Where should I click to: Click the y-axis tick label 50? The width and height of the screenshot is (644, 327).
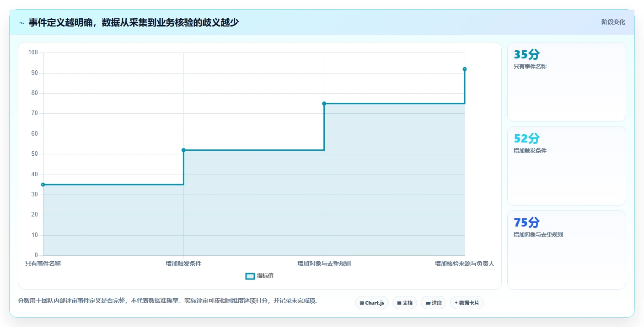pos(34,154)
